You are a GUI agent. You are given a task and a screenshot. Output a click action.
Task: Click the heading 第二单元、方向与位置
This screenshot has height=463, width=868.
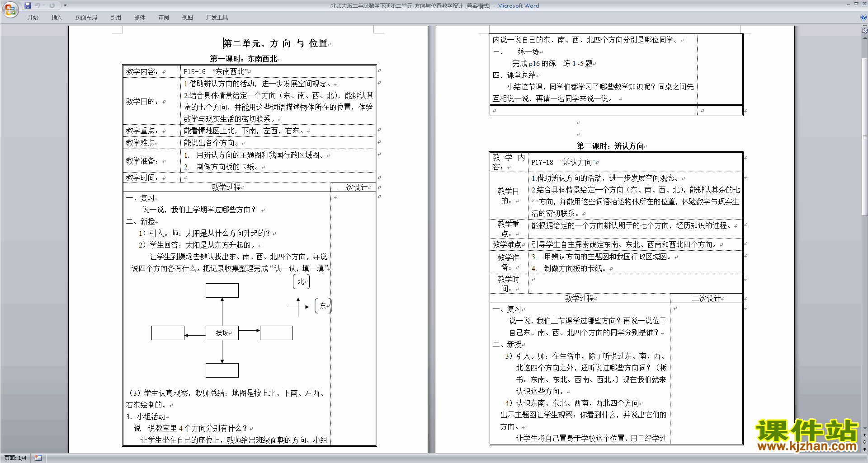[x=275, y=43]
